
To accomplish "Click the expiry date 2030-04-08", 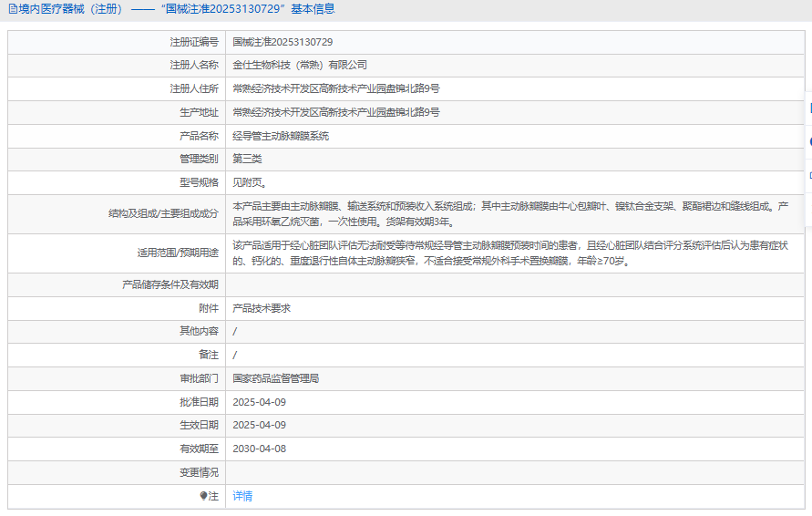I will 259,449.
